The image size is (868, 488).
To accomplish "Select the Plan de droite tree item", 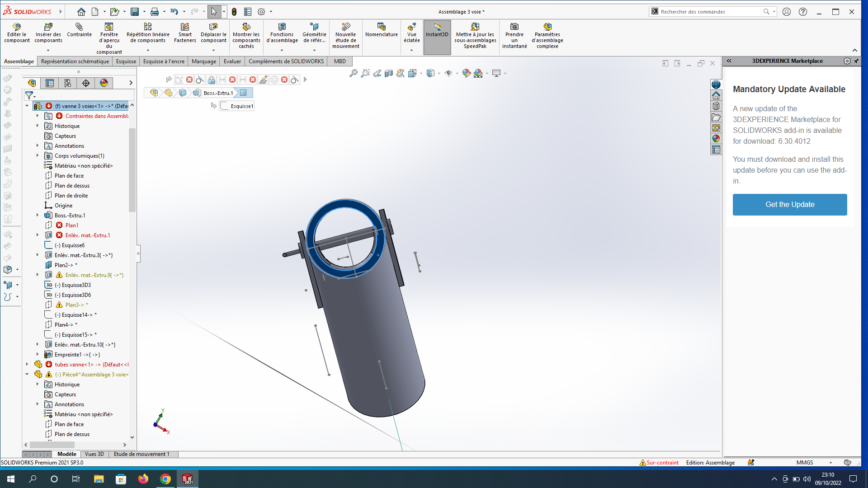I will pyautogui.click(x=71, y=196).
